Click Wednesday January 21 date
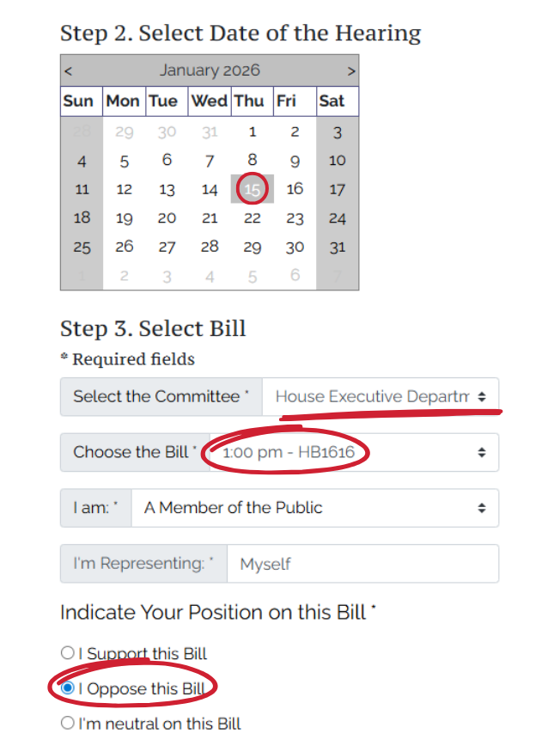Image resolution: width=560 pixels, height=752 pixels. click(210, 218)
